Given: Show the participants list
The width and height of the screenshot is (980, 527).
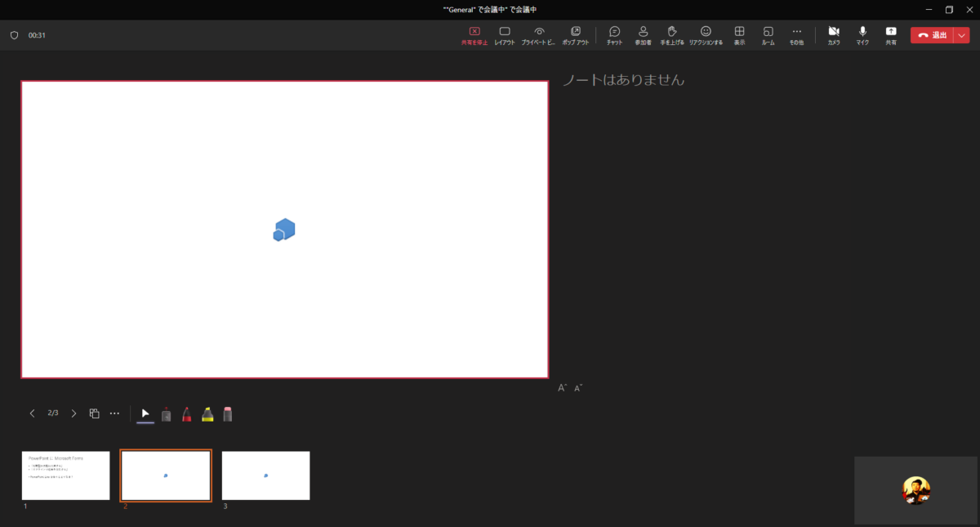Looking at the screenshot, I should (643, 34).
